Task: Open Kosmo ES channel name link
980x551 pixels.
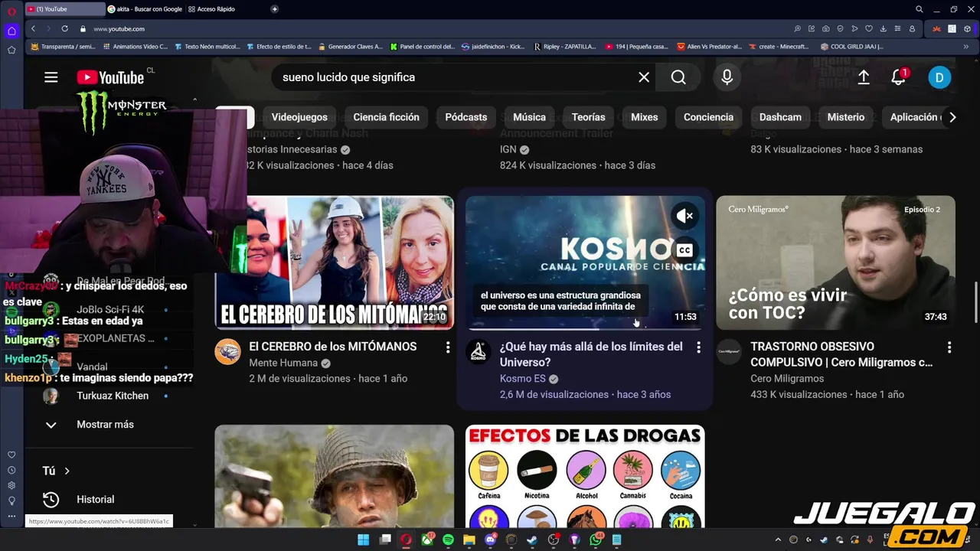Action: (523, 379)
